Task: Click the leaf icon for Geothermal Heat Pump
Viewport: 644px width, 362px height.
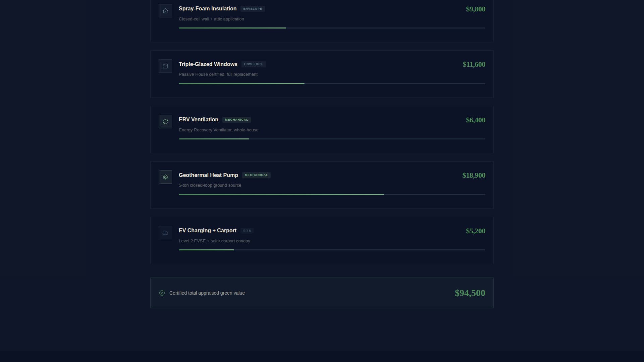Action: tap(165, 177)
